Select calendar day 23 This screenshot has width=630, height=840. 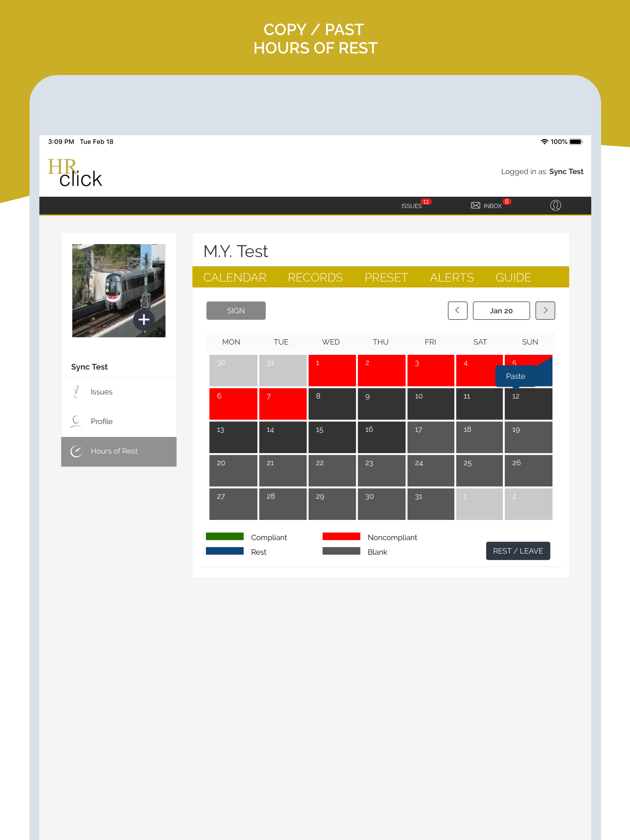pyautogui.click(x=381, y=470)
